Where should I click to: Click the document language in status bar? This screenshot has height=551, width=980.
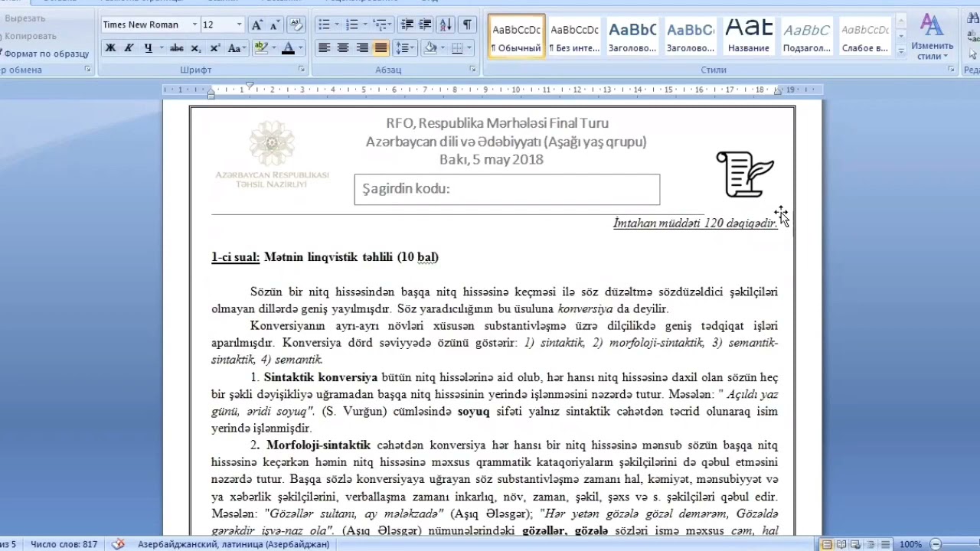point(234,544)
